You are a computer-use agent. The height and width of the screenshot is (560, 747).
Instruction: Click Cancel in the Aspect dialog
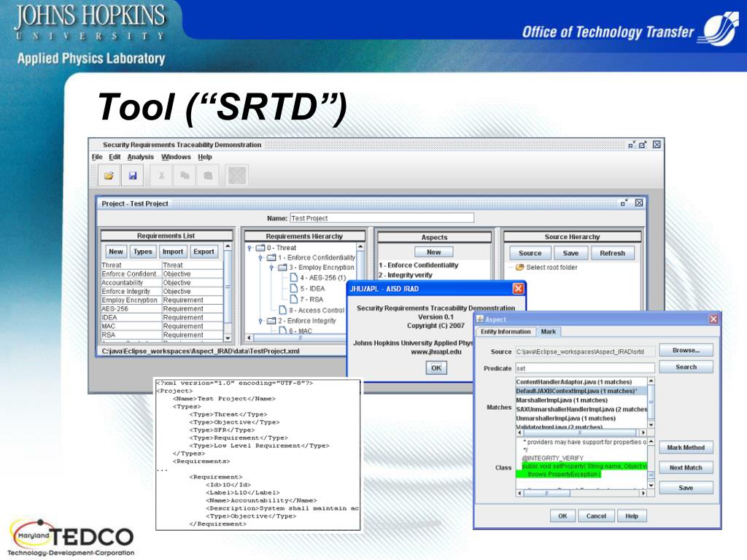[x=596, y=516]
